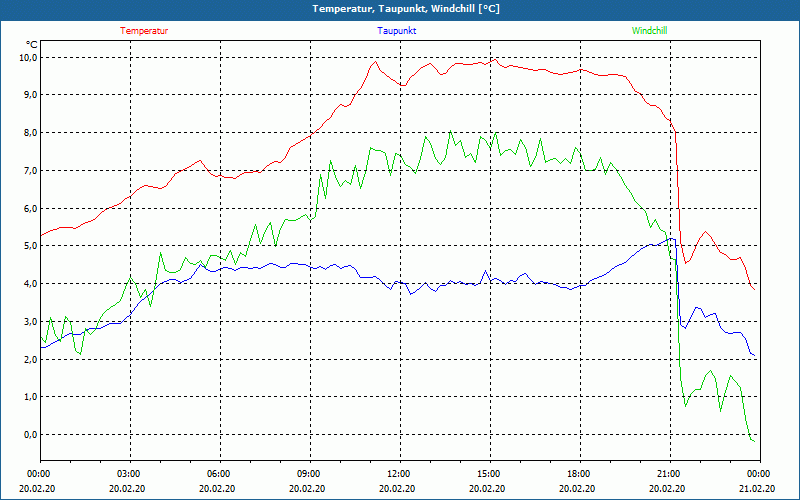The height and width of the screenshot is (500, 800).
Task: Click the '20.02.20' date under first '00:00'
Action: tap(37, 488)
